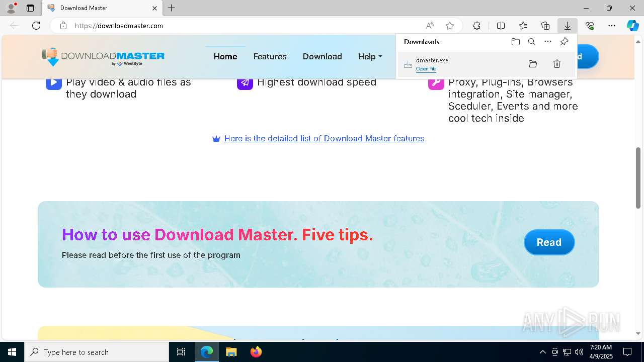The image size is (644, 362).
Task: Search downloads with the magnifier icon
Action: click(x=532, y=42)
